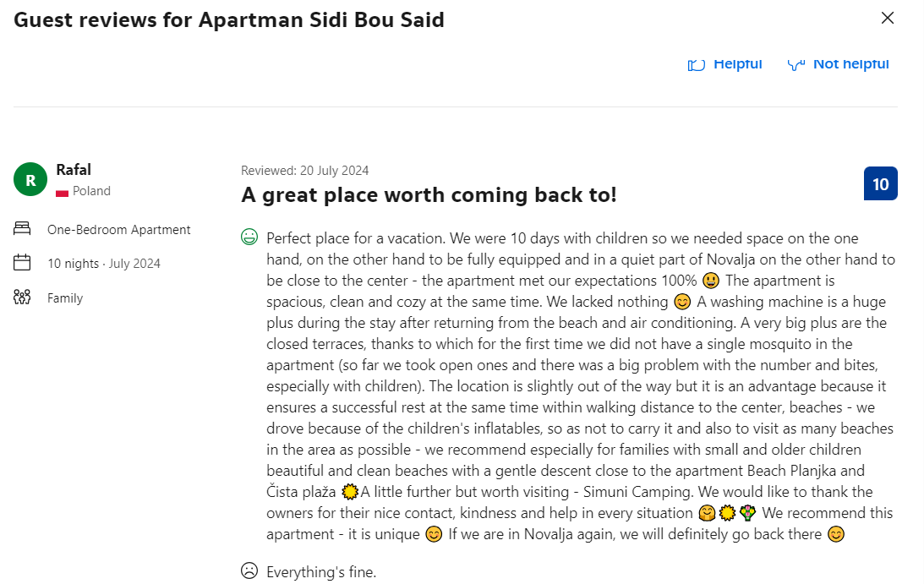
Task: Mark the review as Helpful
Action: (737, 64)
